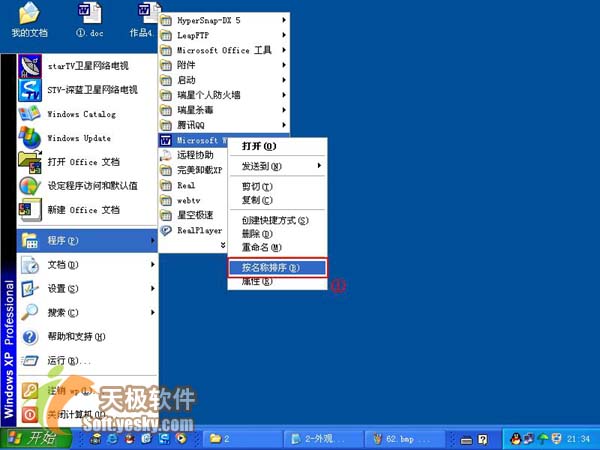Open Windows Catalog from the Start menu
Screen dimensions: 600x450
click(x=87, y=114)
